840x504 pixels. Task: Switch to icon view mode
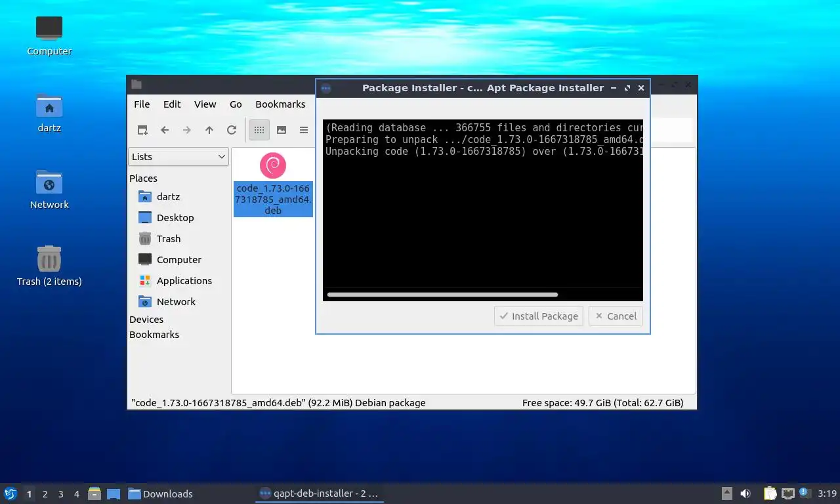(259, 130)
